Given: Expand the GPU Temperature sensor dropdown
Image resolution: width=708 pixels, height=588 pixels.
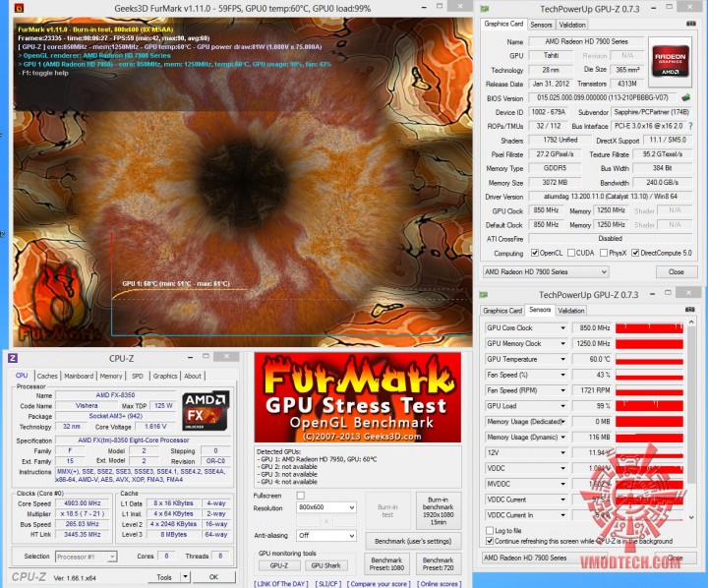Looking at the screenshot, I should [x=563, y=360].
